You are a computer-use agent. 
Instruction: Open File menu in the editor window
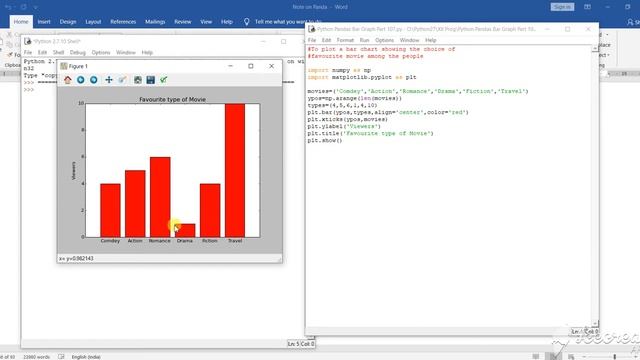312,40
